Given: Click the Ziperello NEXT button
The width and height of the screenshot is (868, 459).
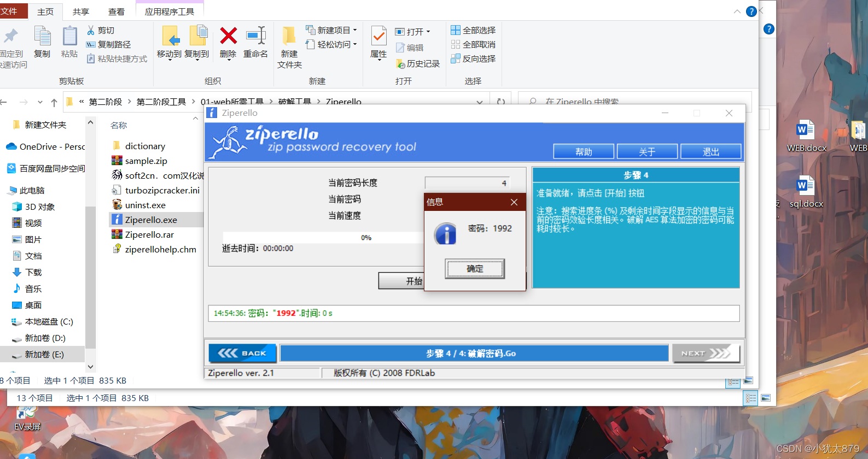Looking at the screenshot, I should (706, 353).
